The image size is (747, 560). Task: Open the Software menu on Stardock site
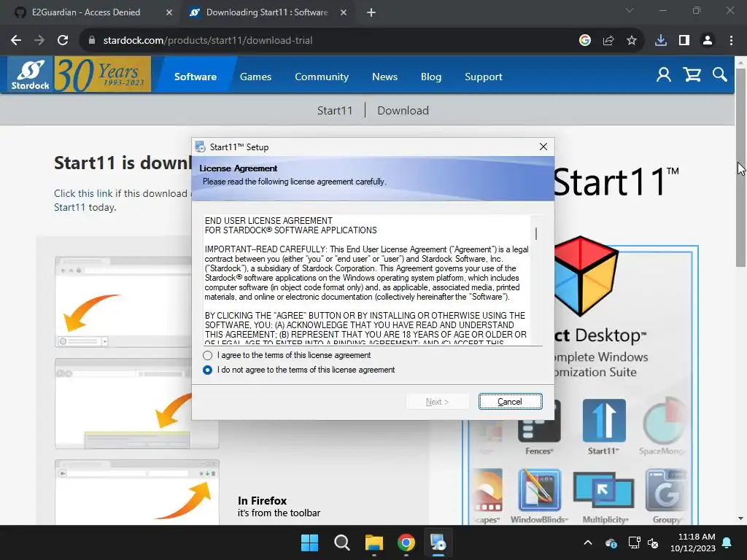click(196, 77)
